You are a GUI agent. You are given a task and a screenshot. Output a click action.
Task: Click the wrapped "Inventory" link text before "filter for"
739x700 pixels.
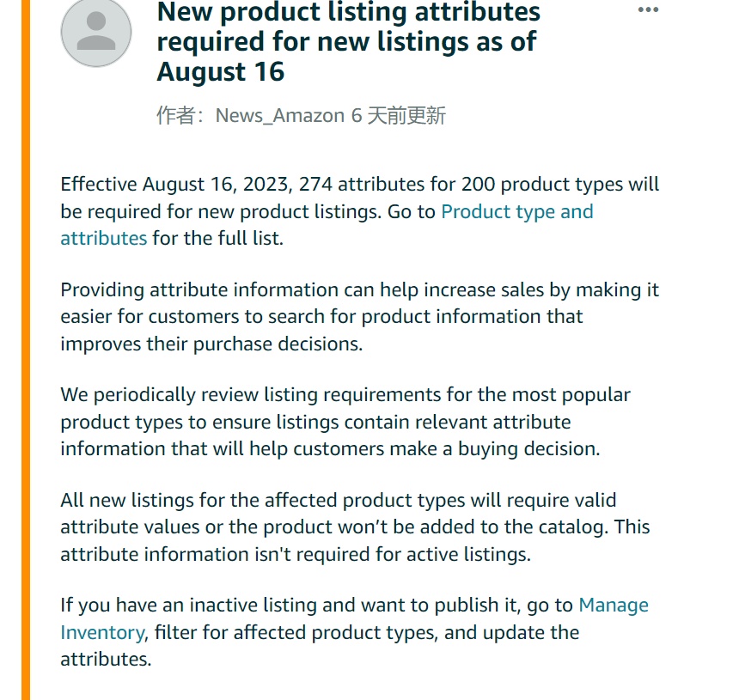102,633
